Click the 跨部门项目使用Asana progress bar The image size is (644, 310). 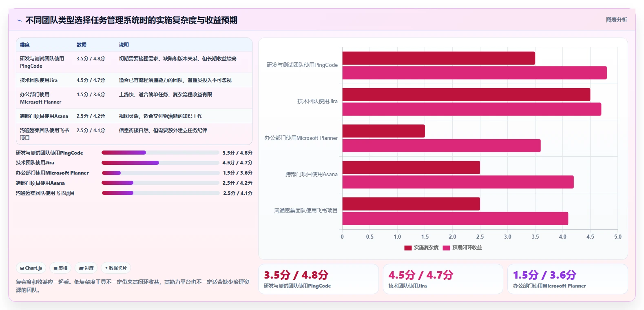(x=160, y=183)
